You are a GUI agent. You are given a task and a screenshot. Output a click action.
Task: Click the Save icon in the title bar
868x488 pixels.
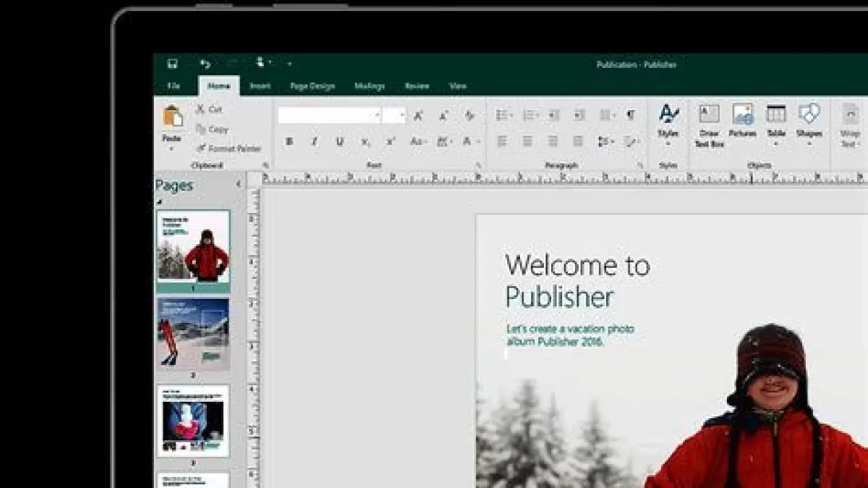pyautogui.click(x=172, y=64)
